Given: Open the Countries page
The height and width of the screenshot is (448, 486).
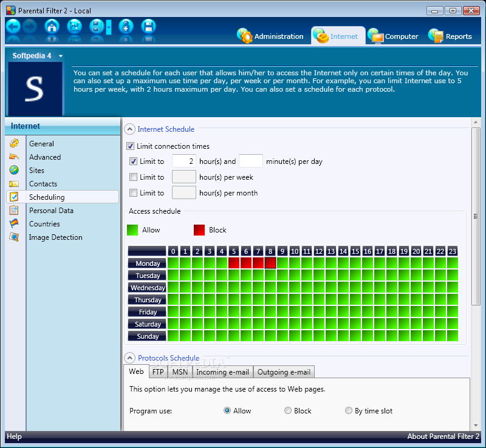Looking at the screenshot, I should point(44,223).
